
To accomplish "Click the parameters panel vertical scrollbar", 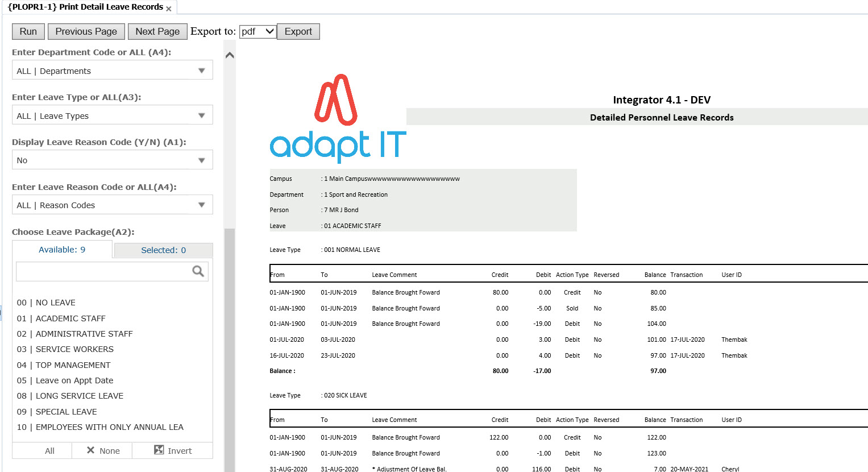I will tap(230, 341).
